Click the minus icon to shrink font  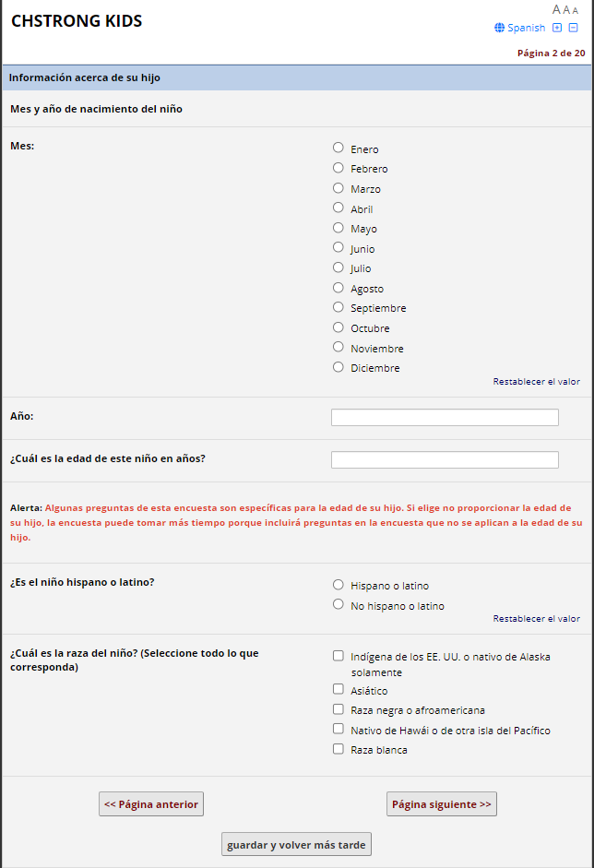pos(573,28)
